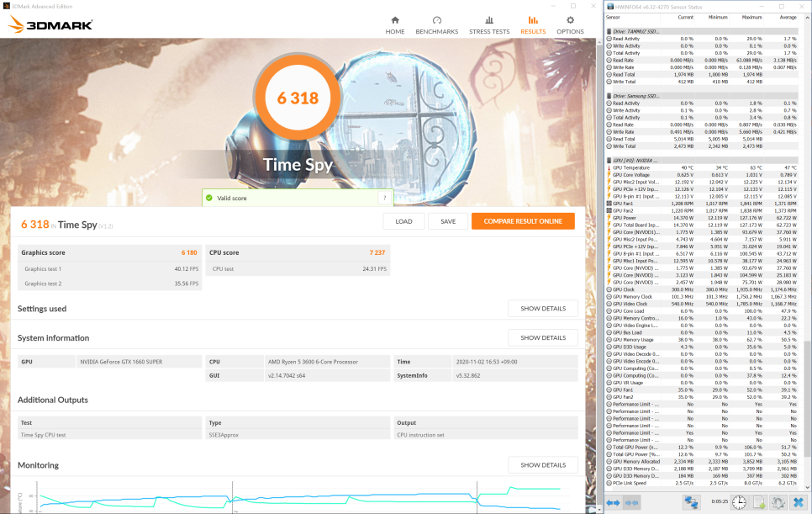
Task: Select GPU Video Clock row
Action: 702,305
